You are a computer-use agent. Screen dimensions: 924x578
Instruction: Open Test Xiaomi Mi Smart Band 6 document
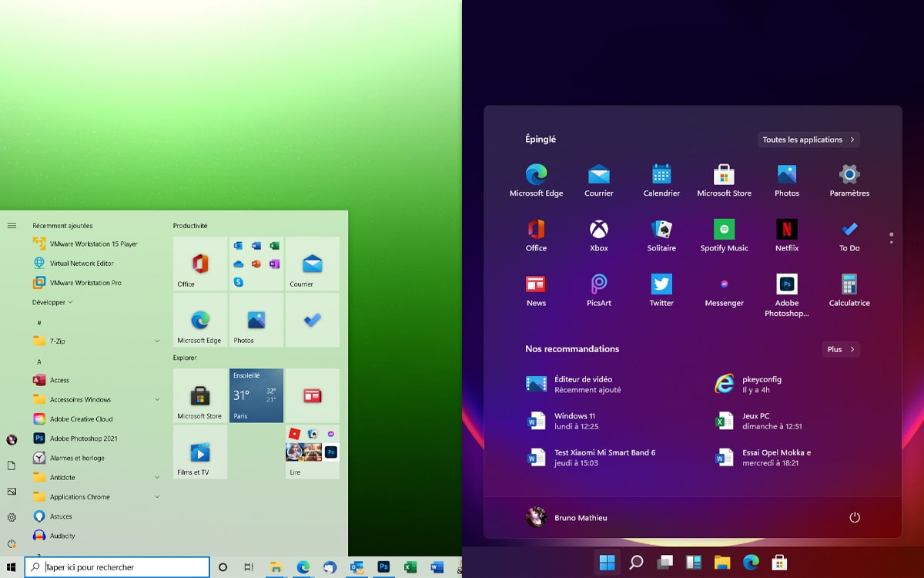[591, 458]
